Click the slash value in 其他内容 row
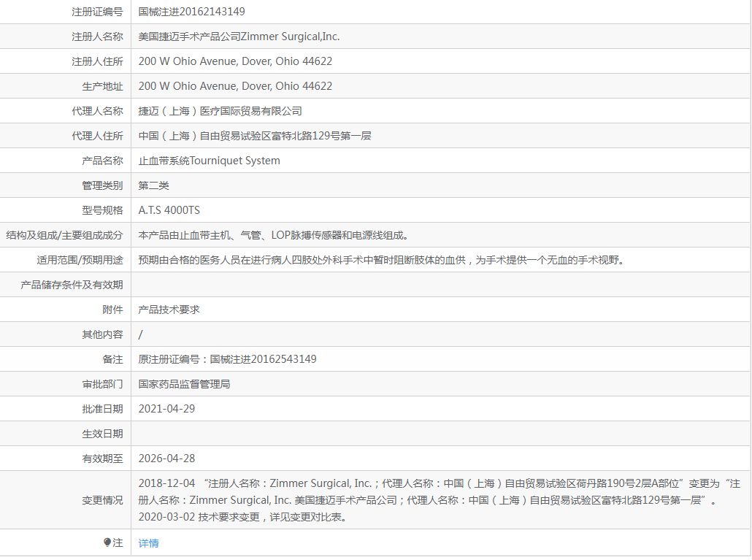Screen dimensions: 752x560 coord(140,334)
